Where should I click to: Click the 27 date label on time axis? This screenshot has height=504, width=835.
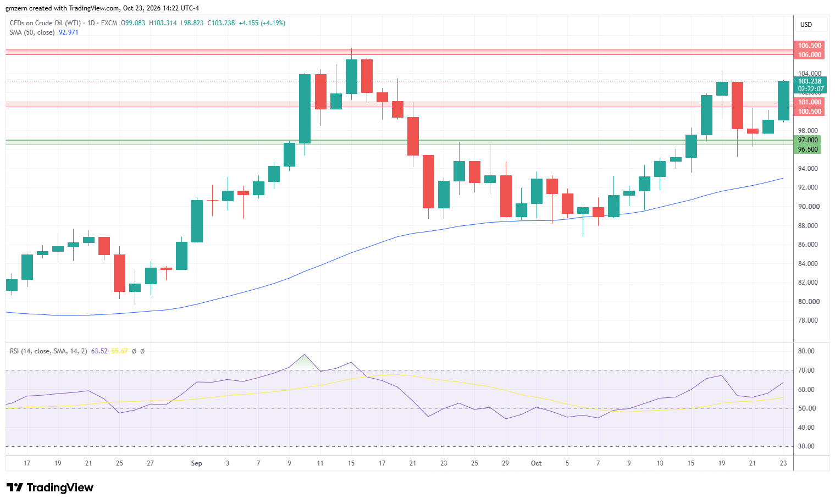150,463
